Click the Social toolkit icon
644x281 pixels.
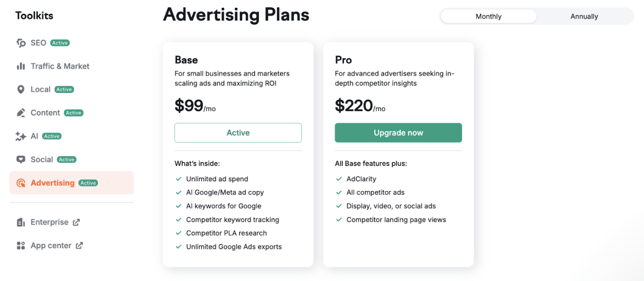[x=21, y=159]
